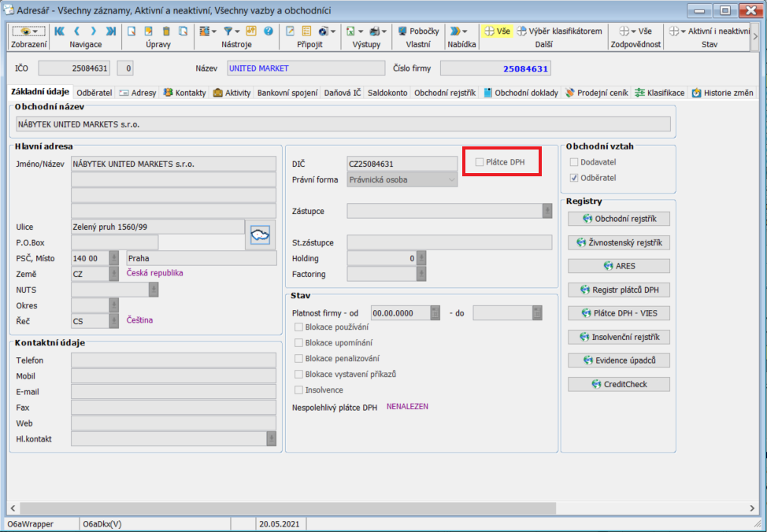Switch to the Bankovní spojení tab

pos(287,93)
